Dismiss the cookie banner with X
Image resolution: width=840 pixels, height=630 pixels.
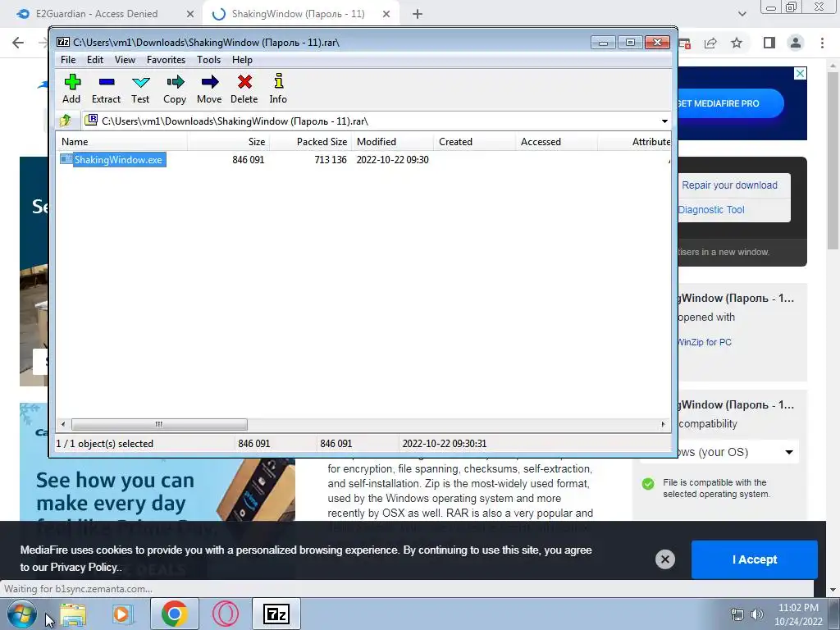coord(664,559)
